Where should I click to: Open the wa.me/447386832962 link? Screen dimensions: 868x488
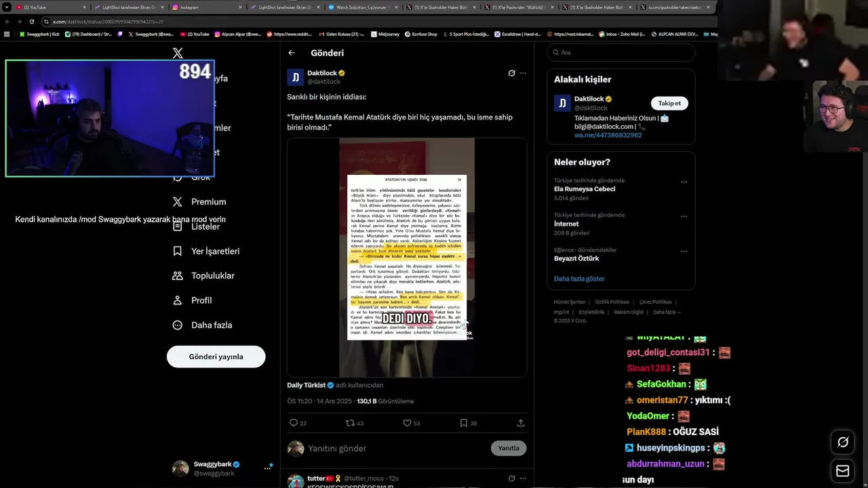coord(608,135)
